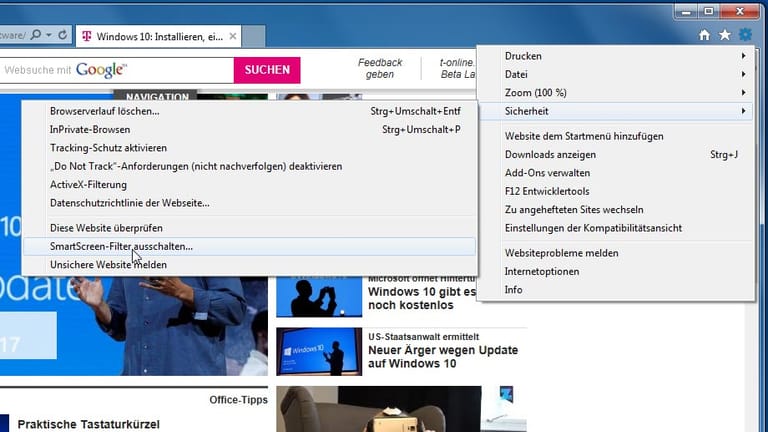The width and height of the screenshot is (768, 432).
Task: Open the t-online Beta Lab link
Action: click(x=457, y=69)
